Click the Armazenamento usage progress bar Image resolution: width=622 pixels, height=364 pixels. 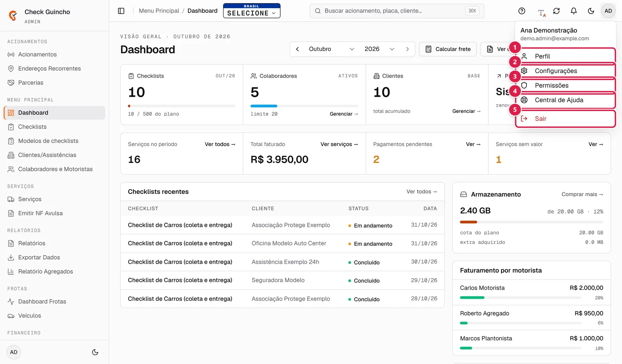pyautogui.click(x=531, y=222)
